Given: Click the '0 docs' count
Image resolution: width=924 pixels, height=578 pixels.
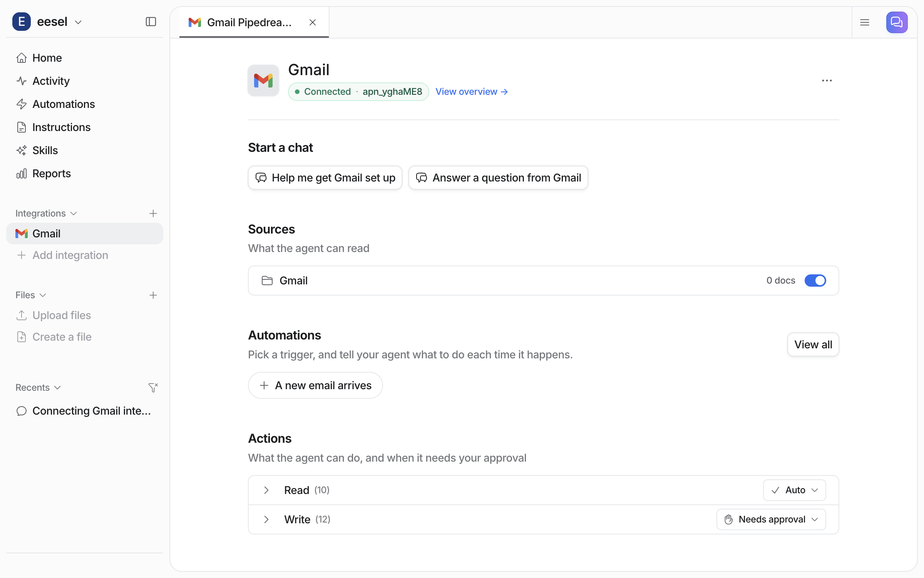Looking at the screenshot, I should [x=781, y=281].
